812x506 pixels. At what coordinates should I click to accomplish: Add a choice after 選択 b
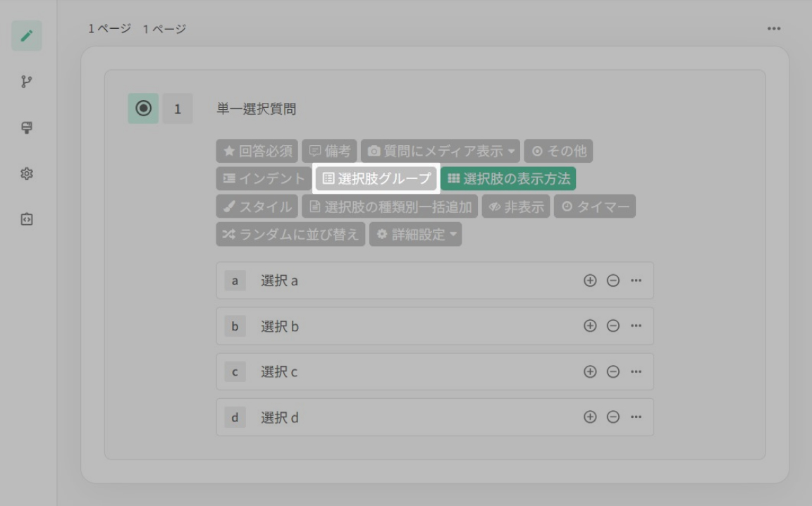click(590, 326)
